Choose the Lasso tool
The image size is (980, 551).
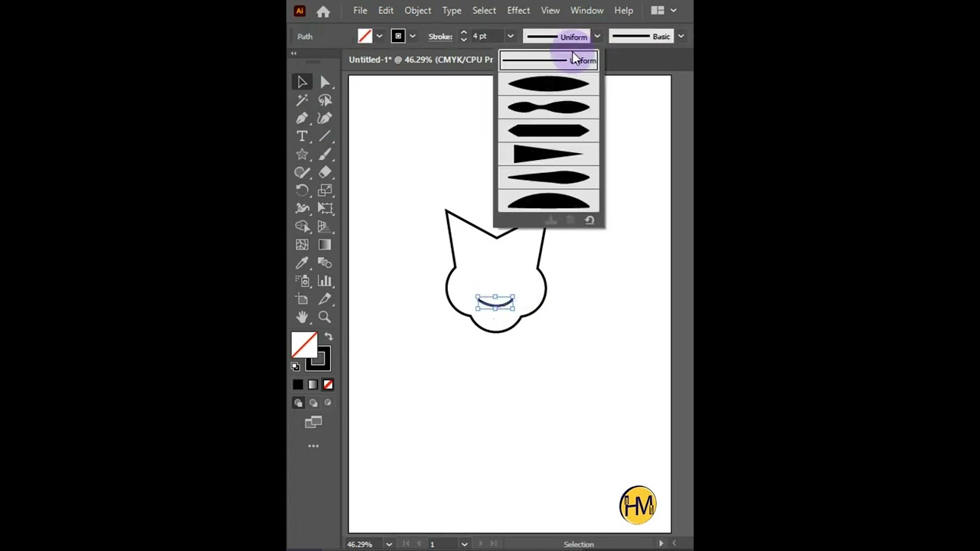click(x=325, y=100)
